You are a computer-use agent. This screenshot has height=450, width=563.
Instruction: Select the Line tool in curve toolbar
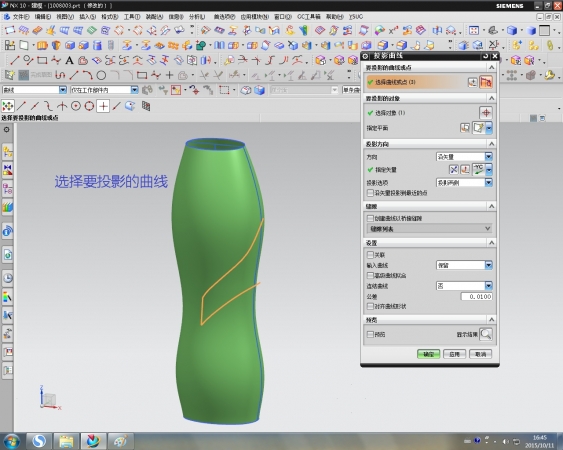click(x=14, y=60)
